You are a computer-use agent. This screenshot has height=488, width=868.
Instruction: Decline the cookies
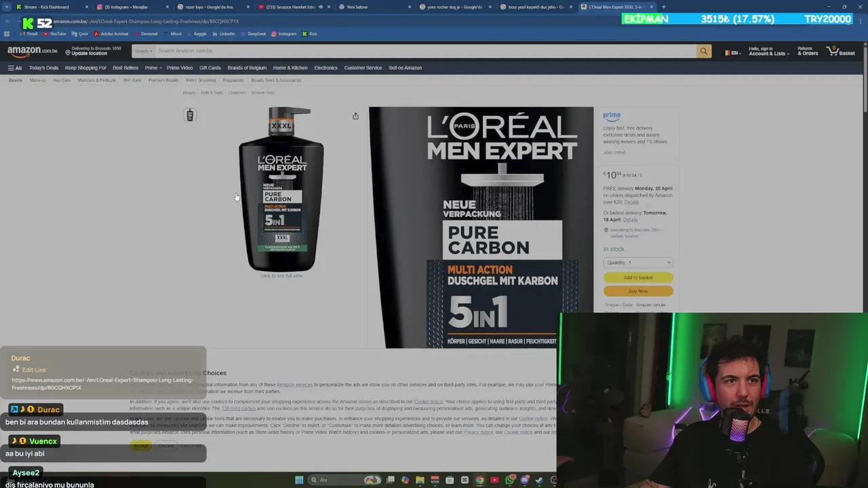(x=166, y=445)
